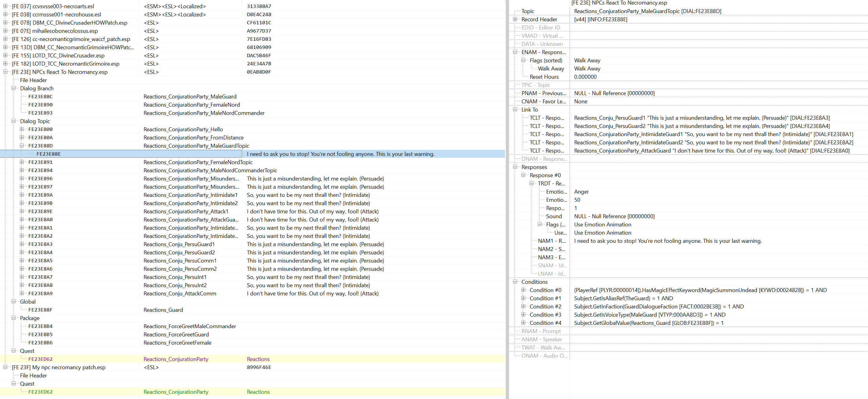Click the Use Emotion Animation flag entry
This screenshot has height=399, width=868.
[603, 233]
